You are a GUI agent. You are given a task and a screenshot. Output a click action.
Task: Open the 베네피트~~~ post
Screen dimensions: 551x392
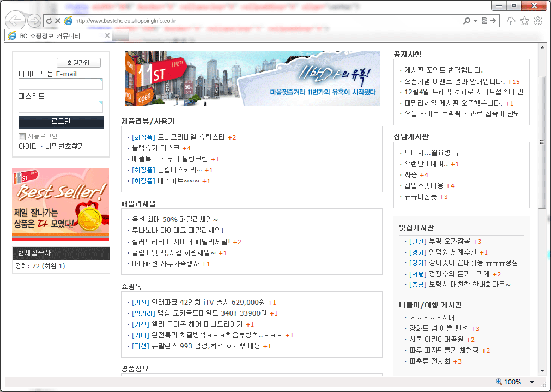179,180
